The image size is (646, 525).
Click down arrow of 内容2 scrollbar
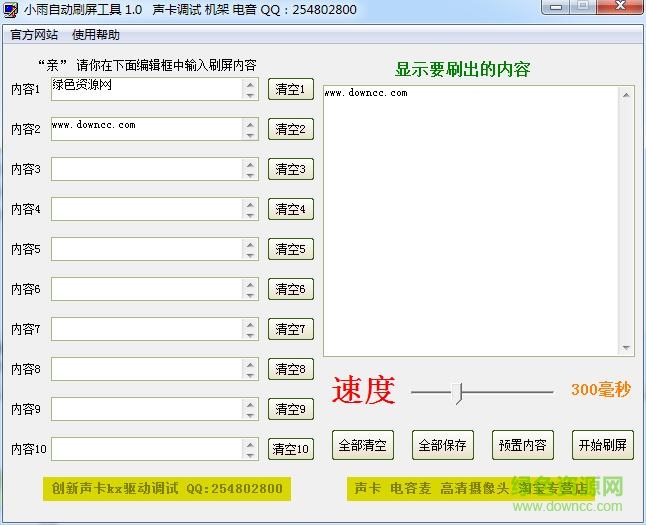250,135
